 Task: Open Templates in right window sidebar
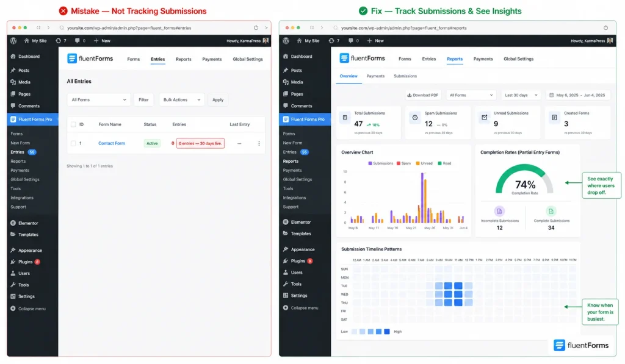(300, 234)
